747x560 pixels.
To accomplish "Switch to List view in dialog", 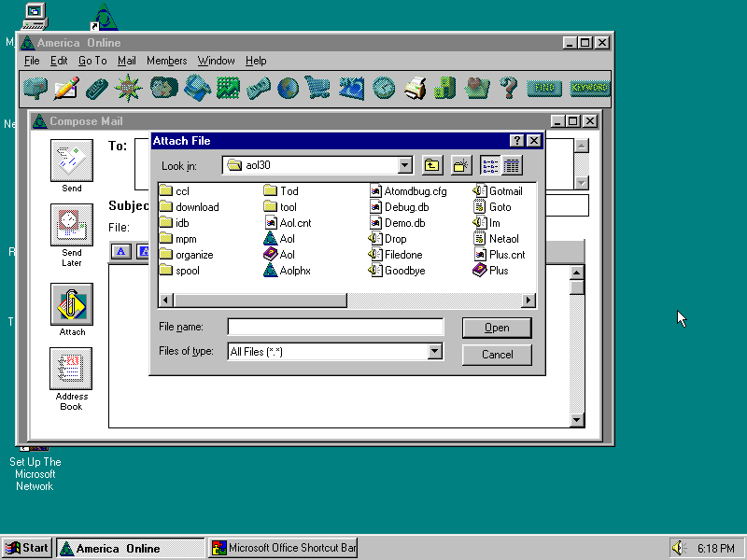I will 490,166.
